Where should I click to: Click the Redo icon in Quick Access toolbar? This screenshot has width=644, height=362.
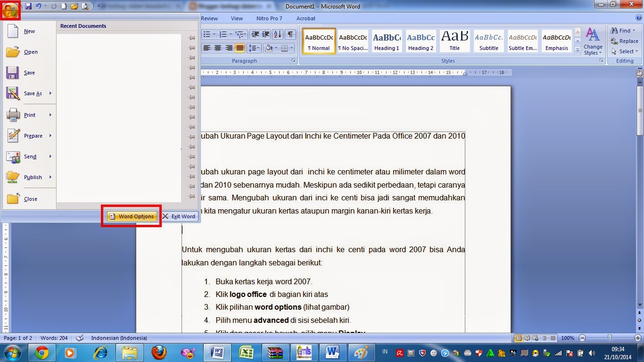pos(53,6)
